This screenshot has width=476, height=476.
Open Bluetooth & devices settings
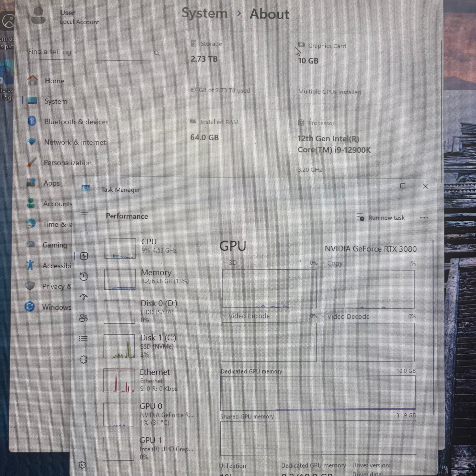76,122
